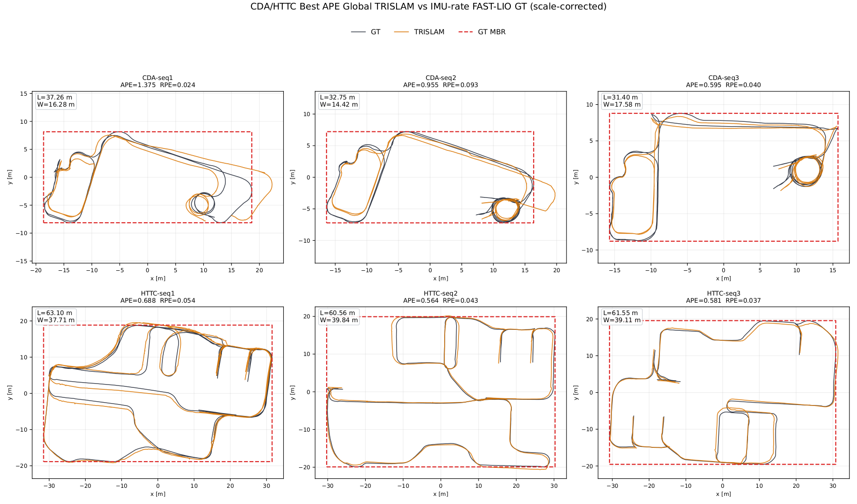Screen dimensions: 857x504
Task: Click the CDA-seq1 subplot title
Action: click(158, 78)
